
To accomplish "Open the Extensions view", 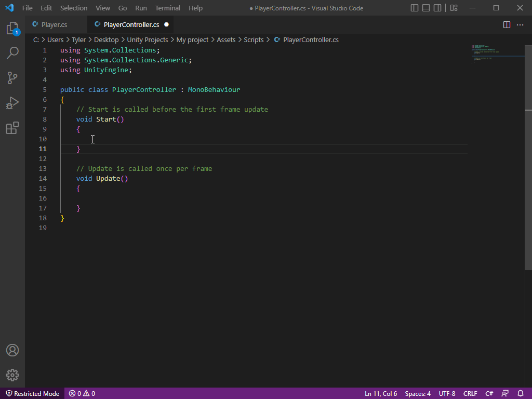I will click(x=12, y=128).
